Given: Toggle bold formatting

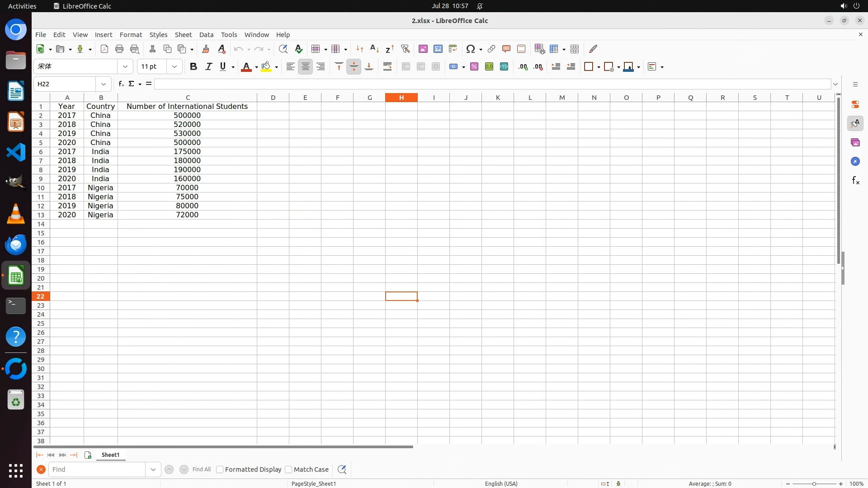Looking at the screenshot, I should point(193,67).
